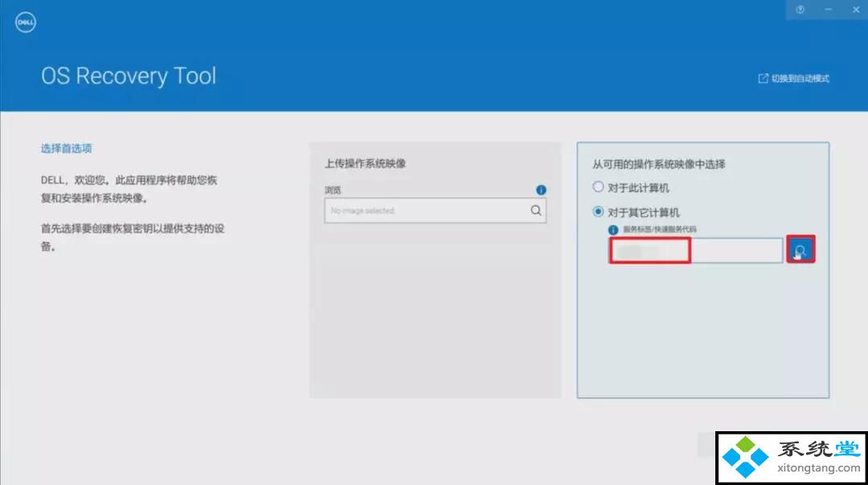Click the info icon above browse field
868x485 pixels.
coord(541,190)
